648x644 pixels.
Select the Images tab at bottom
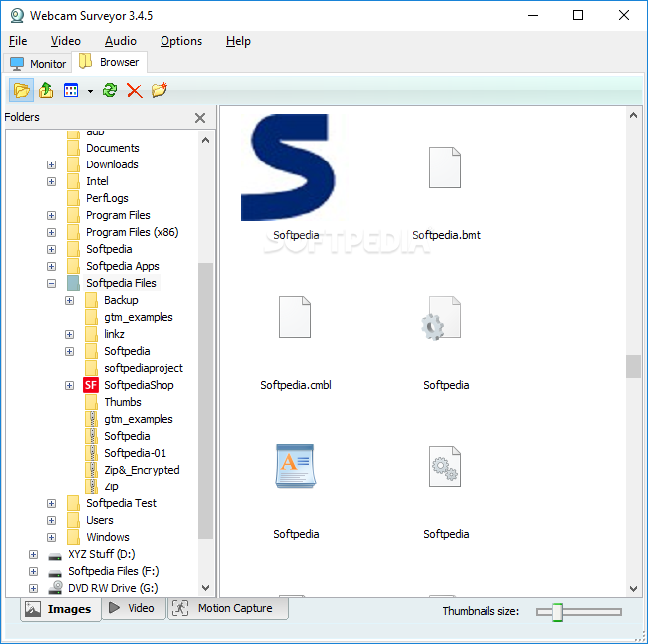pyautogui.click(x=61, y=609)
